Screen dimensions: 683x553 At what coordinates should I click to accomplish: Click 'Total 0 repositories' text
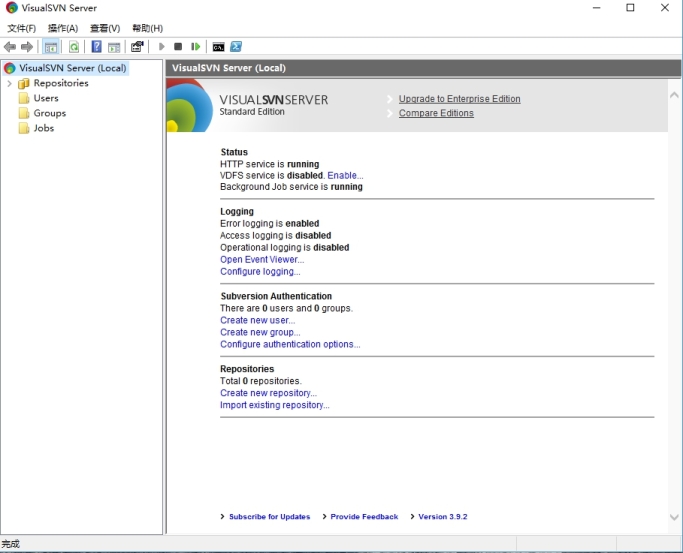(261, 381)
